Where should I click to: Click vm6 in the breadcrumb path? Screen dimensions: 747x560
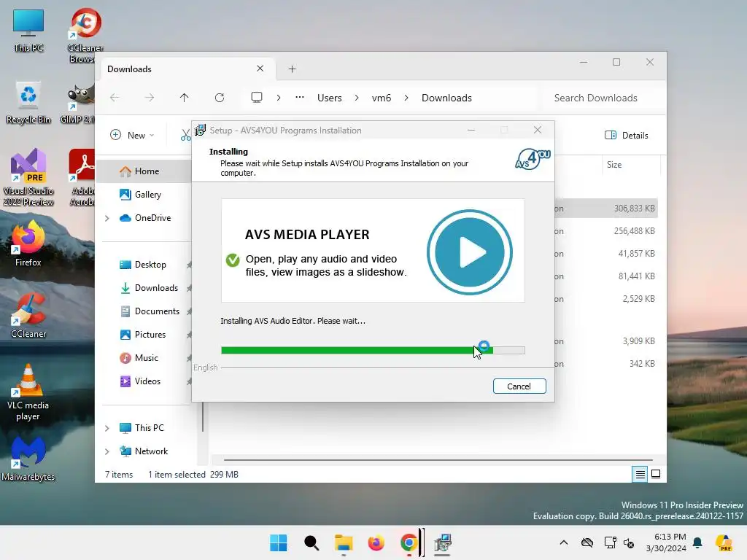coord(382,98)
